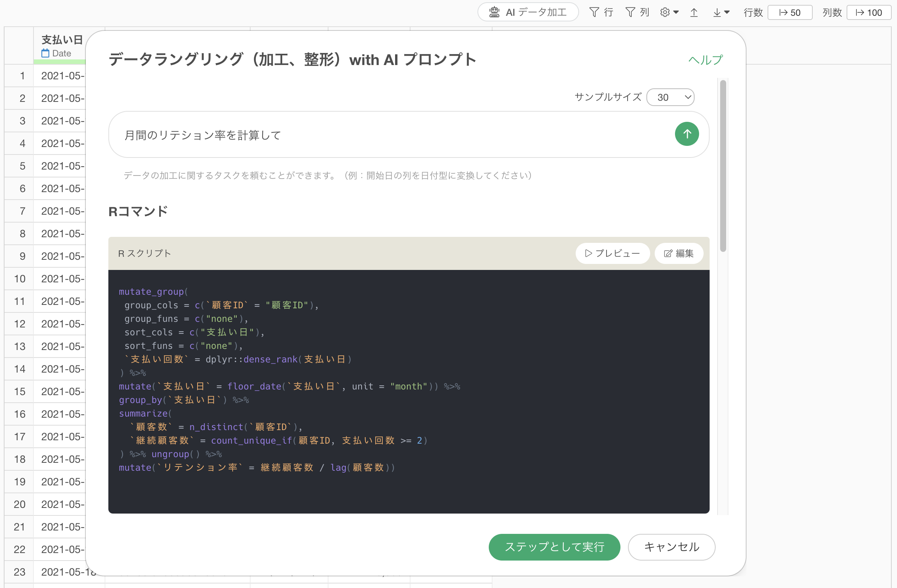The image size is (897, 588).
Task: Click the 支払い日 column header
Action: click(62, 39)
